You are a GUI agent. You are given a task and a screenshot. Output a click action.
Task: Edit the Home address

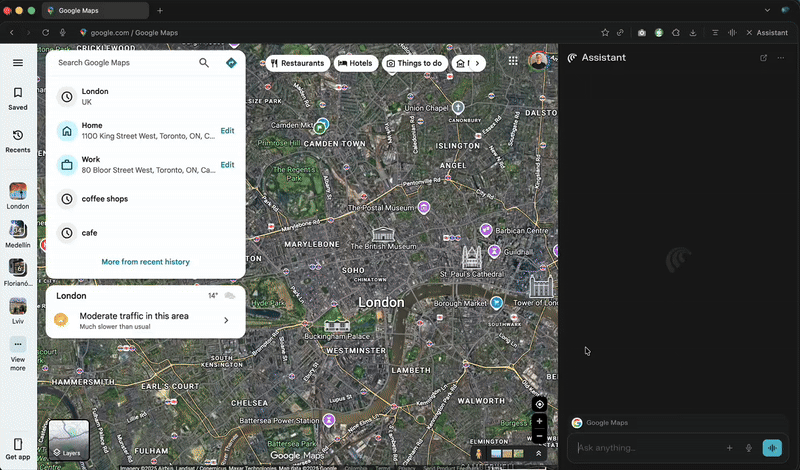[x=227, y=131]
